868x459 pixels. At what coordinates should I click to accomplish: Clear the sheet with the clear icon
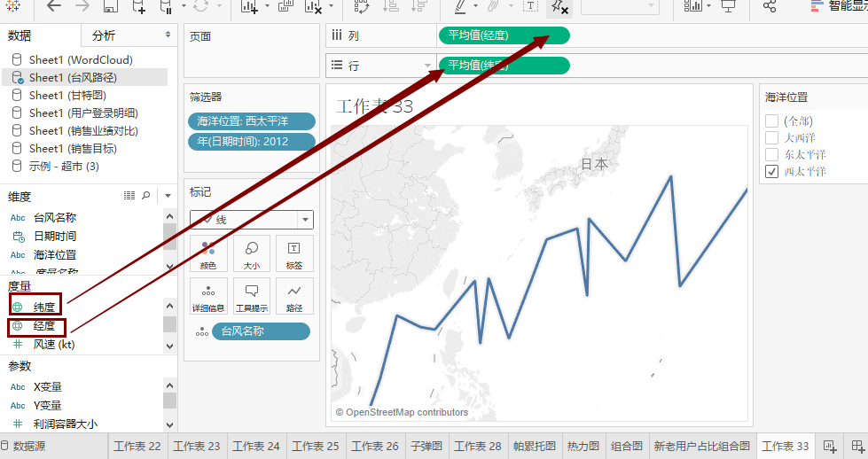pos(313,6)
